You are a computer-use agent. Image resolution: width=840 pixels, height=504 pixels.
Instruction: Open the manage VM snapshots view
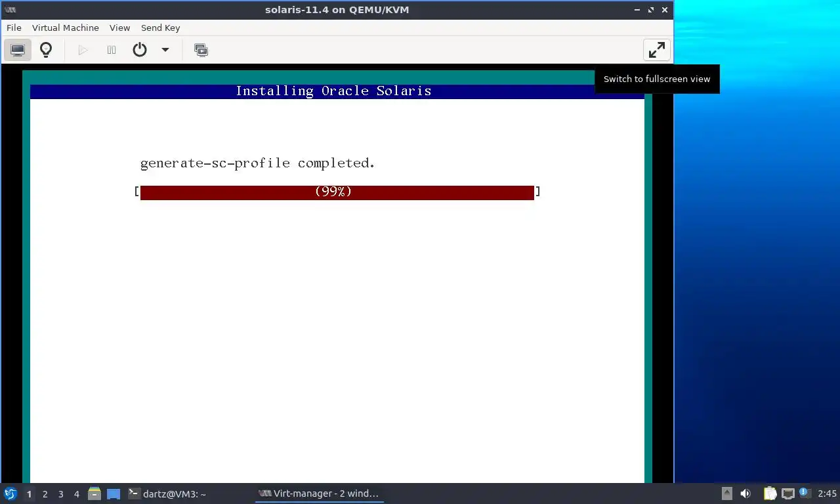click(x=201, y=50)
